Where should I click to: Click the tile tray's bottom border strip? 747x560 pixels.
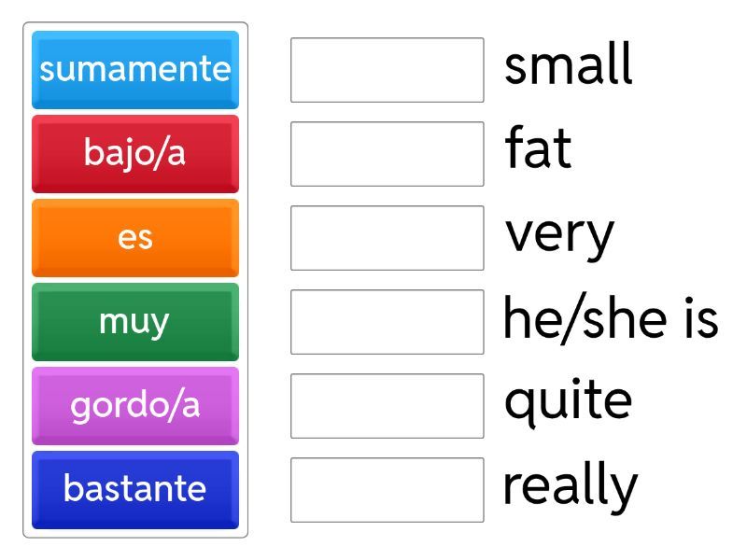pos(135,534)
